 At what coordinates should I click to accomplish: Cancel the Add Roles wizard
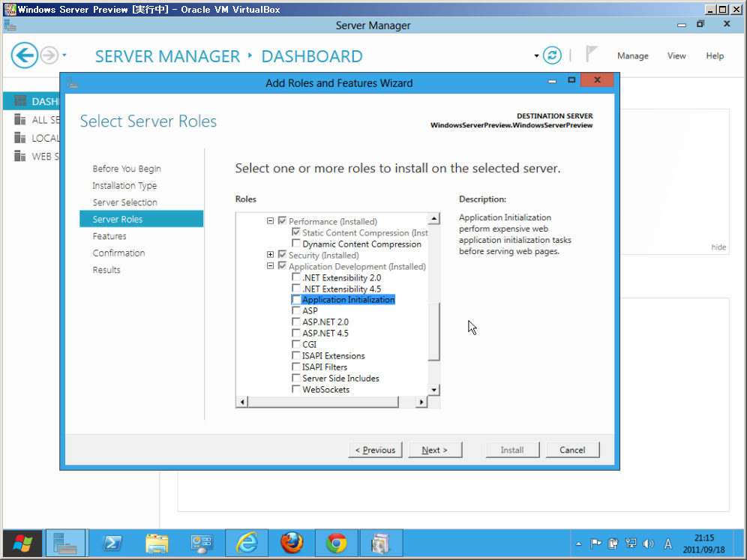pyautogui.click(x=571, y=450)
